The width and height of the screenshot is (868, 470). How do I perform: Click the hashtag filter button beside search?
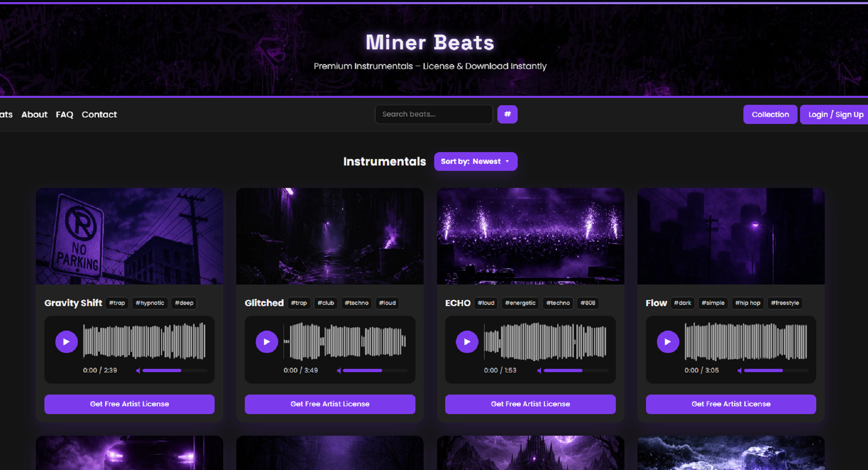507,115
